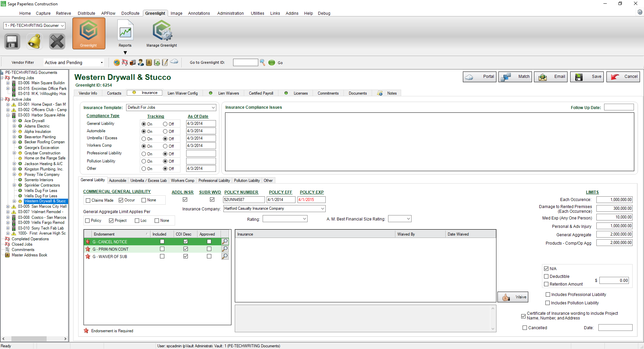The width and height of the screenshot is (644, 349).
Task: Click the Email button
Action: [x=551, y=77]
